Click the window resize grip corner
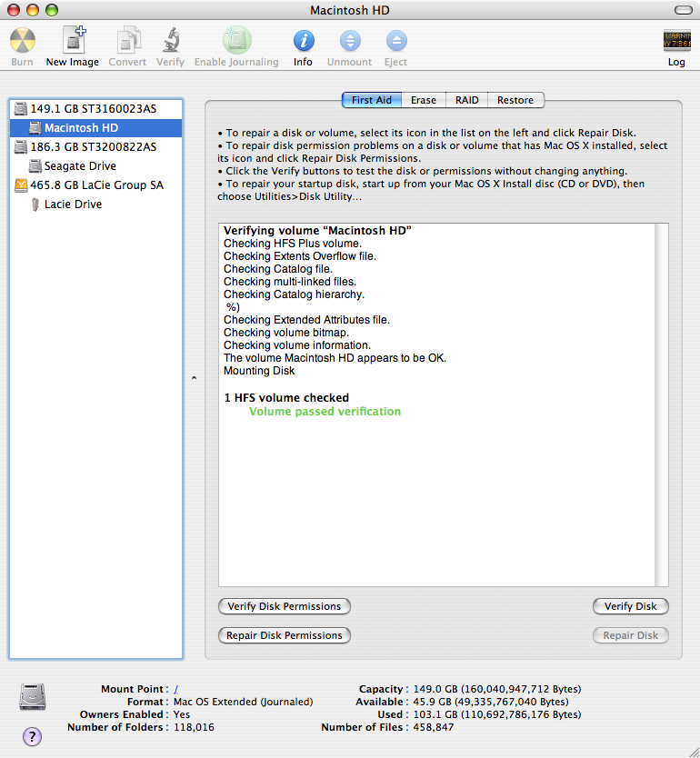Image resolution: width=700 pixels, height=758 pixels. [x=693, y=751]
